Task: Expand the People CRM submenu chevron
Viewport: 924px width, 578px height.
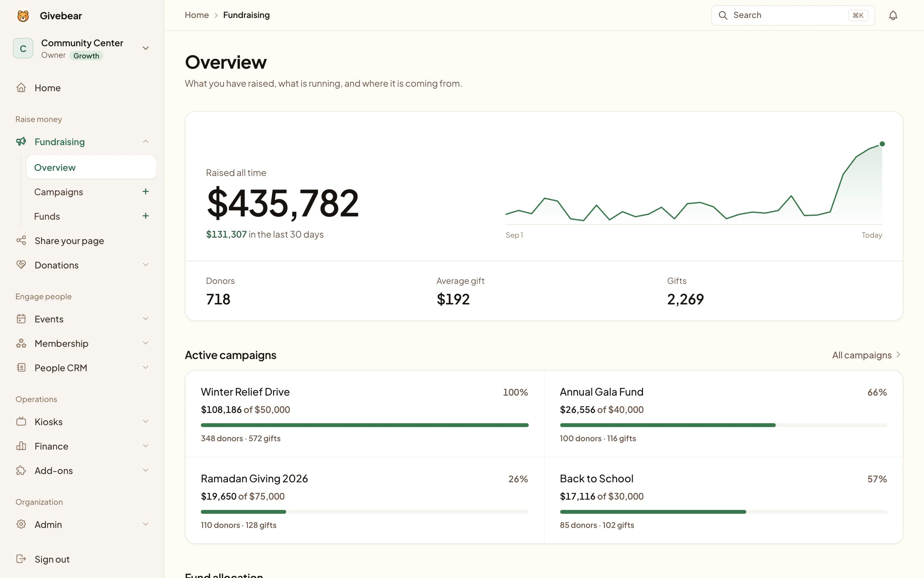Action: click(145, 368)
